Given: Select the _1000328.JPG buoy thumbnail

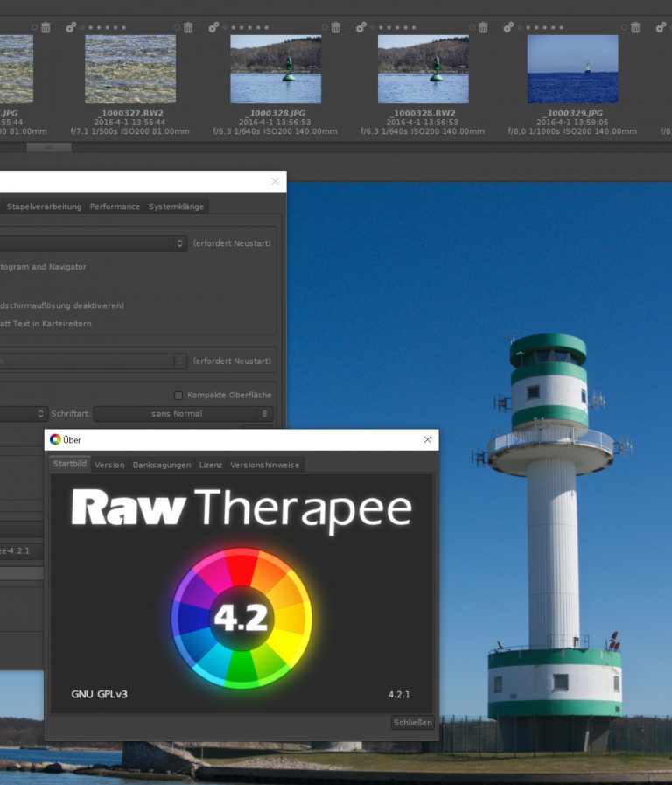Looking at the screenshot, I should 276,69.
